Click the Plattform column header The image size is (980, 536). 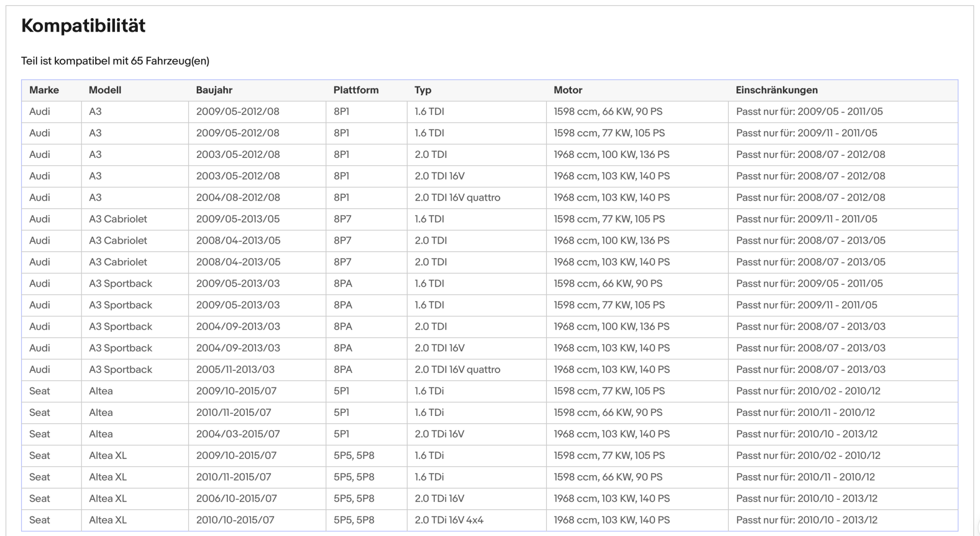coord(356,90)
